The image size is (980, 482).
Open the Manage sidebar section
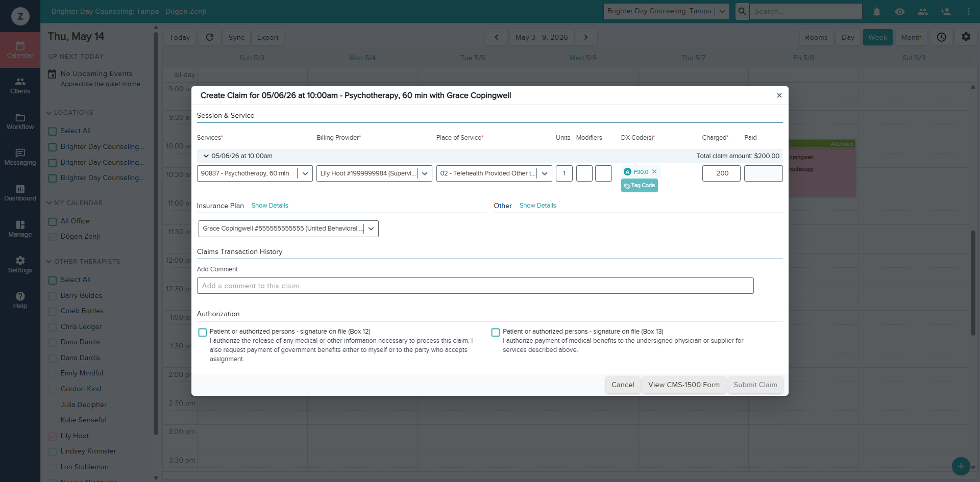(x=20, y=229)
